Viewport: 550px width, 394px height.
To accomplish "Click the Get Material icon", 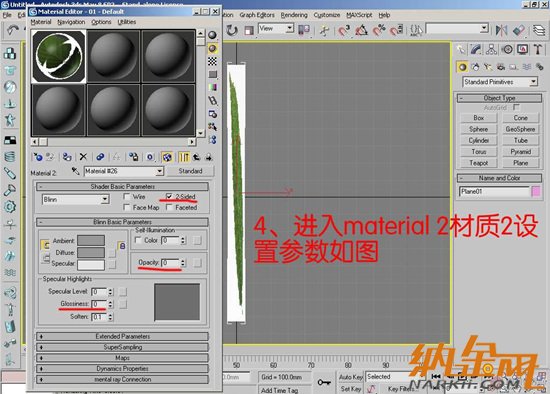I will [x=38, y=157].
